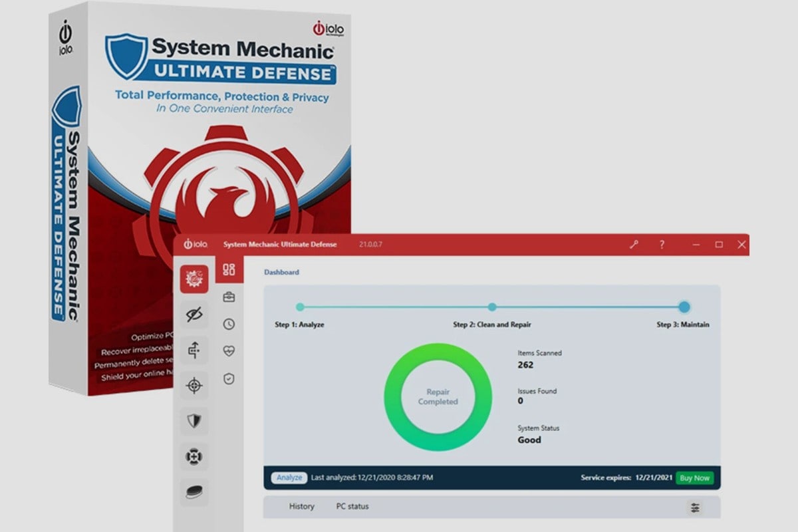This screenshot has width=798, height=532.
Task: Click the toolbox icon below the grid
Action: 229,297
